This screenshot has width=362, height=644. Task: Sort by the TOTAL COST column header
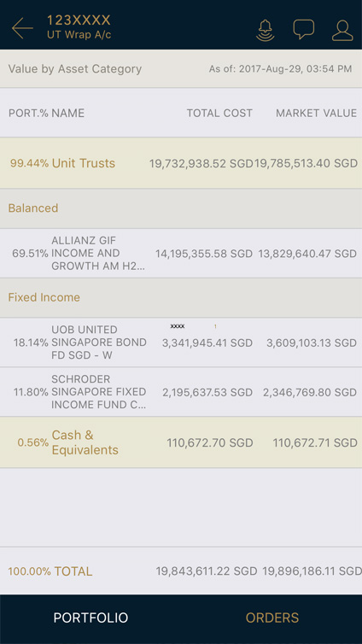[219, 113]
